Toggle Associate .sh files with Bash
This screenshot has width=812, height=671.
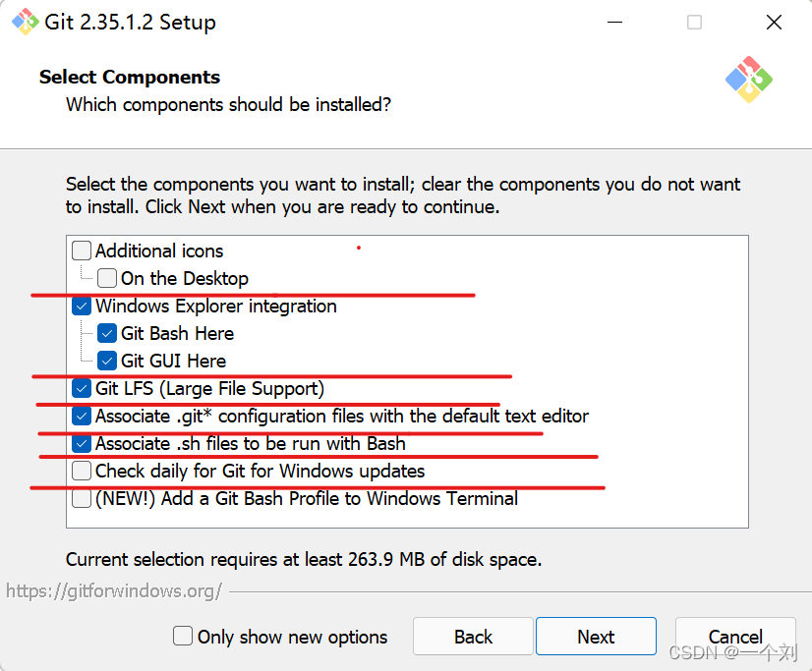click(x=83, y=443)
